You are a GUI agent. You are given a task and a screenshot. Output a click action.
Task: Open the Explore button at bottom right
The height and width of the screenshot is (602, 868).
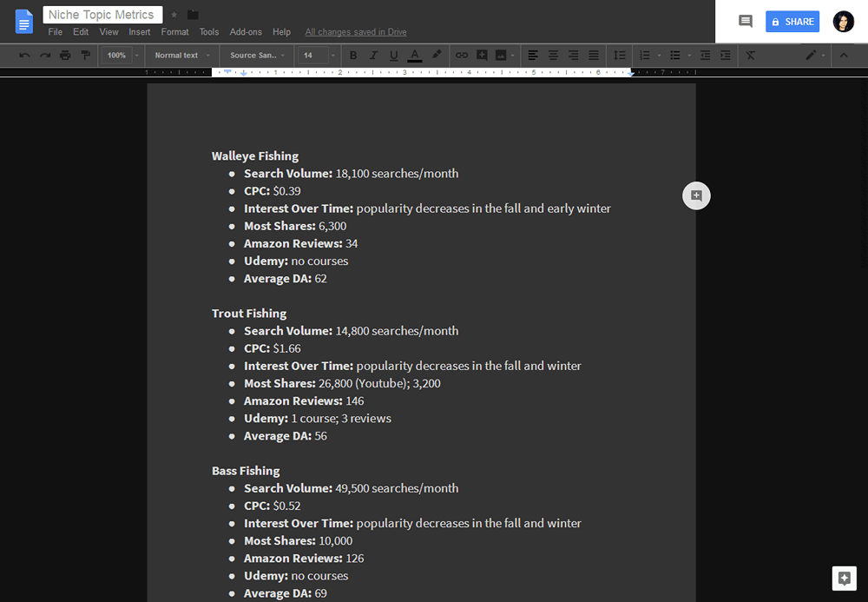(845, 579)
